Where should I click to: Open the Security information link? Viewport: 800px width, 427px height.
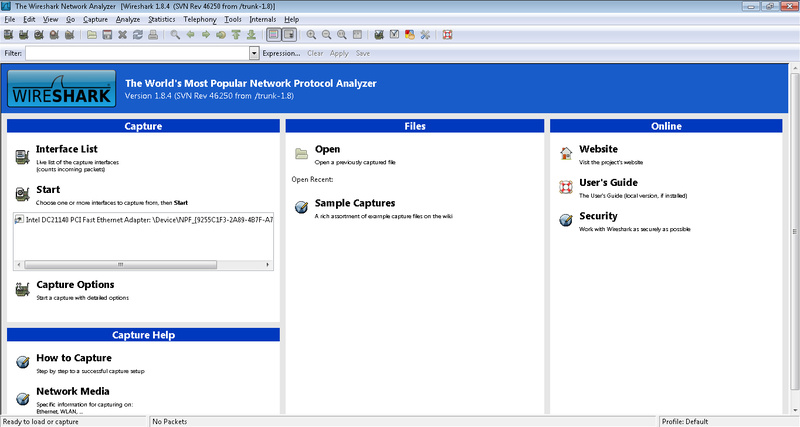point(598,216)
